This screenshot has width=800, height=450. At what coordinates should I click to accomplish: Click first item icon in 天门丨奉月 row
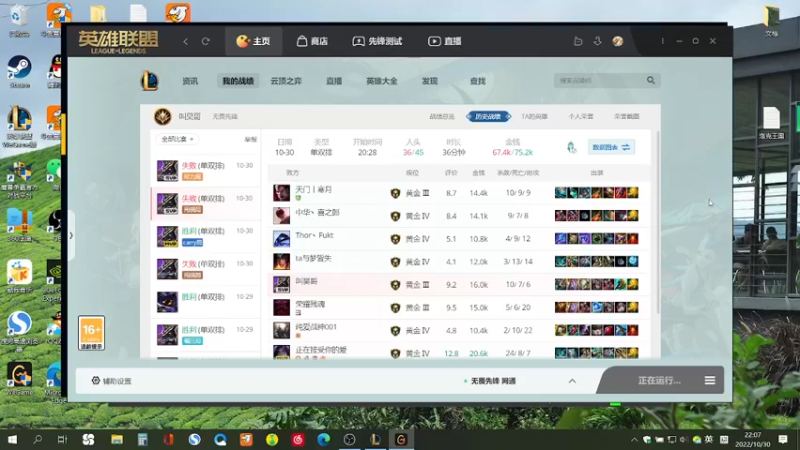pos(560,193)
